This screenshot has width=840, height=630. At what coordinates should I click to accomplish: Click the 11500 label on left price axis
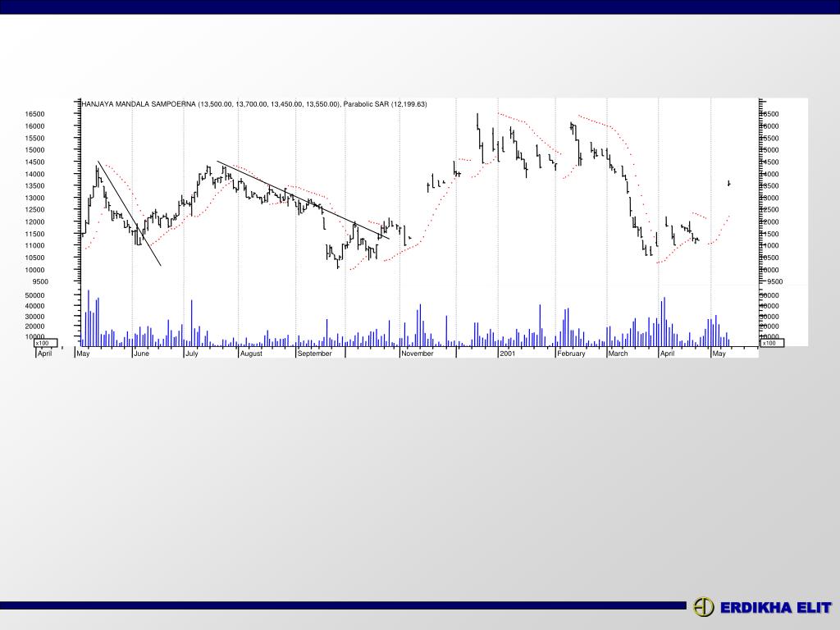point(34,234)
